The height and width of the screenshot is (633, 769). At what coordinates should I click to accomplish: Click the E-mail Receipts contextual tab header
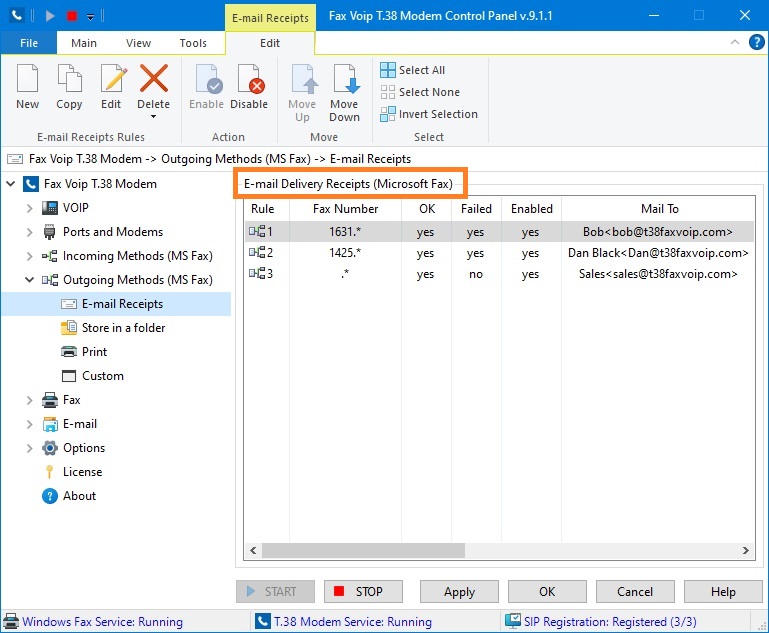coord(270,18)
